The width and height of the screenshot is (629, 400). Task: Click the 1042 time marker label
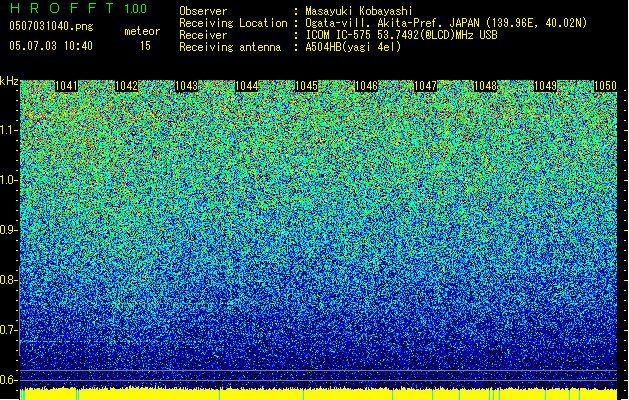127,86
